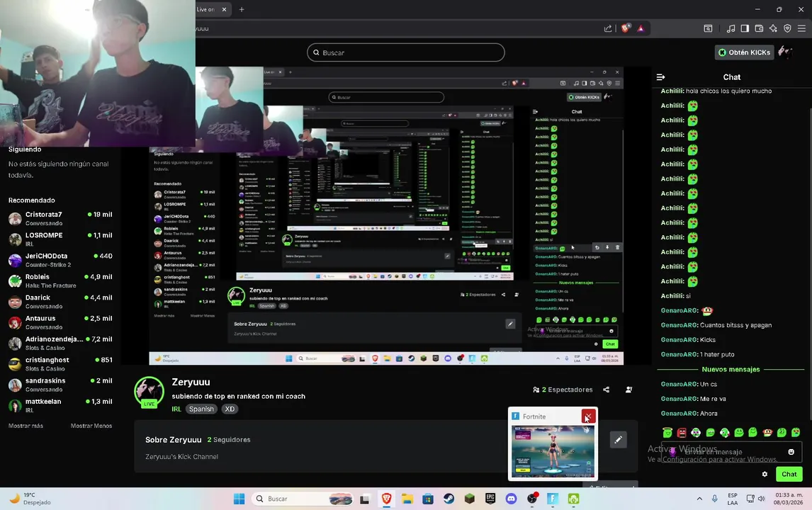
Task: Click Mostrar más under recommended channels
Action: point(26,426)
